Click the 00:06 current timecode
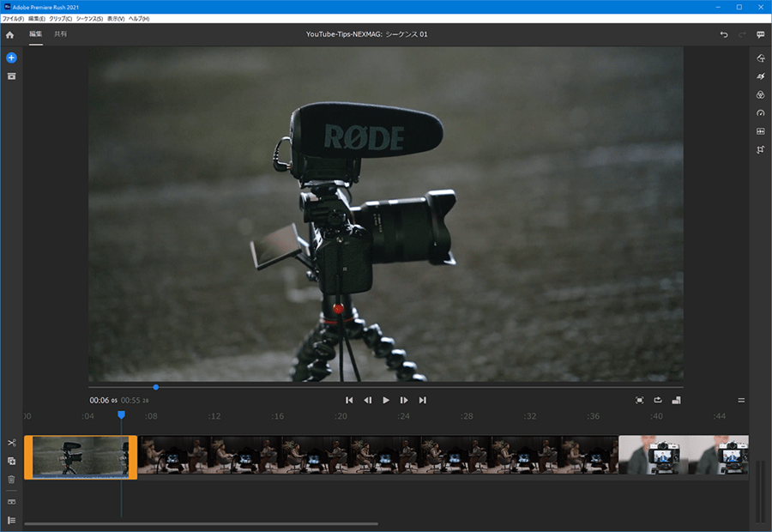772x532 pixels. tap(99, 401)
